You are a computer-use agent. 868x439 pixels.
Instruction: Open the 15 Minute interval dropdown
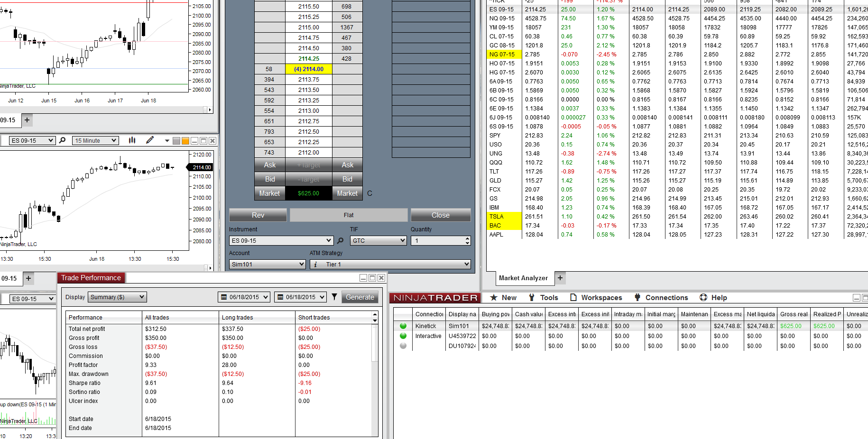click(x=95, y=140)
